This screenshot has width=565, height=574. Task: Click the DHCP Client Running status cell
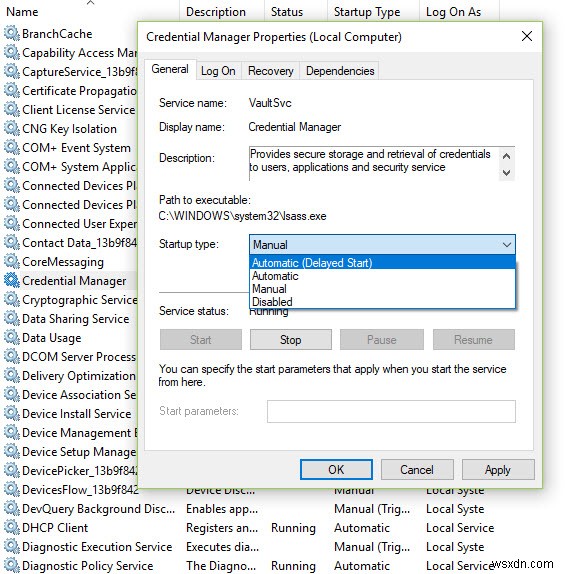(293, 528)
